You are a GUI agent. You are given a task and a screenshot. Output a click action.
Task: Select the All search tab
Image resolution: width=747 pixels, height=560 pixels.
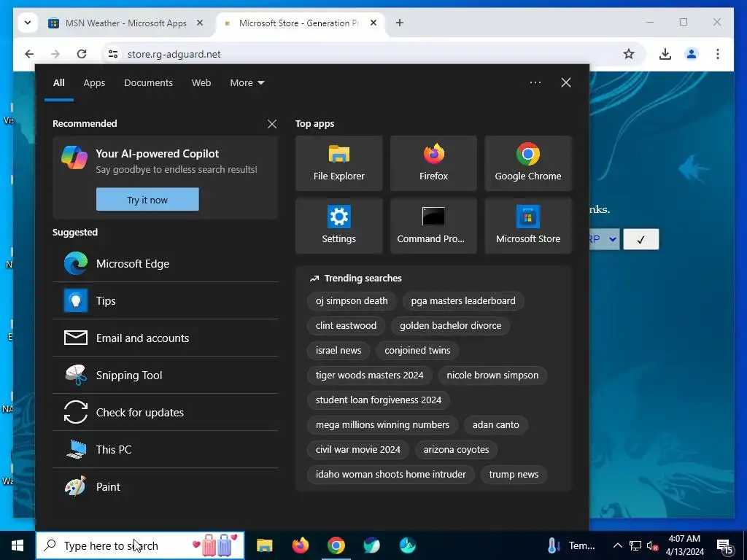[x=58, y=83]
